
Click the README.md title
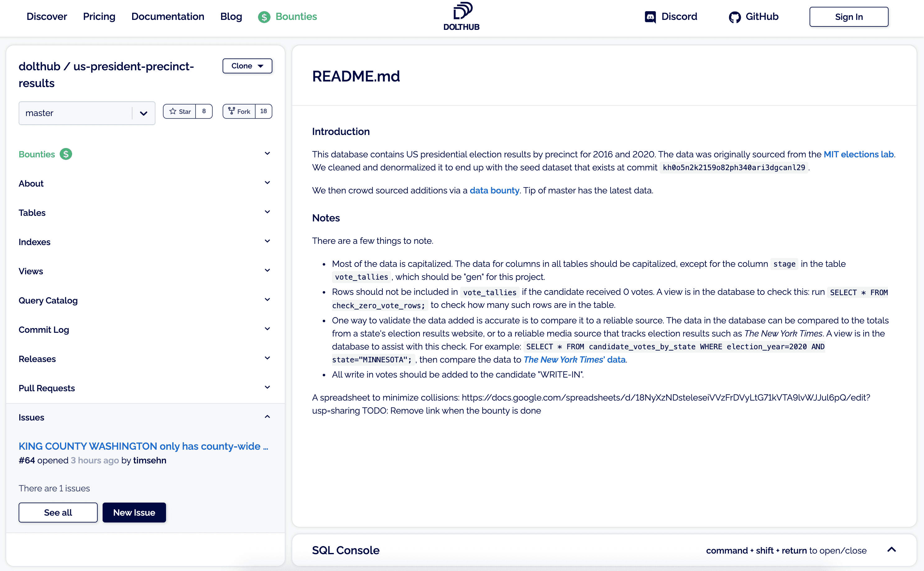[x=356, y=76]
